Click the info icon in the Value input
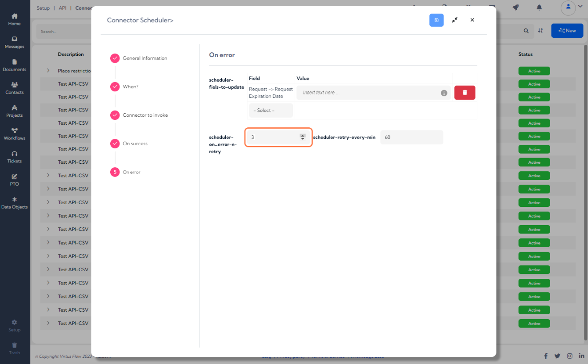 tap(444, 93)
